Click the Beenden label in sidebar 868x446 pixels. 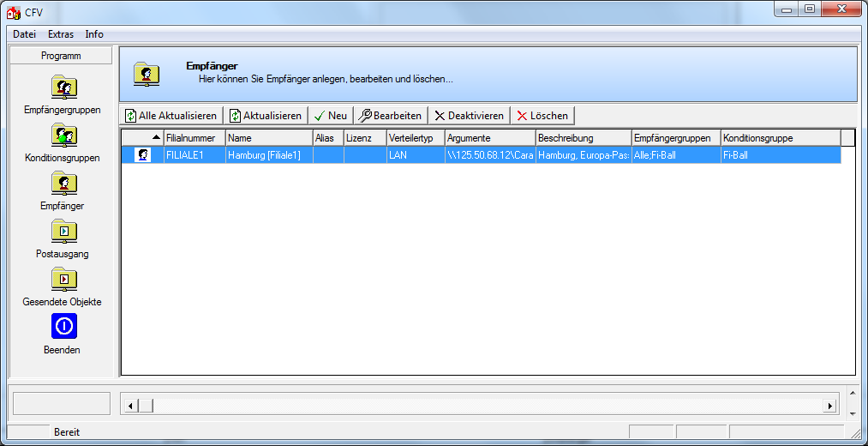tap(63, 350)
